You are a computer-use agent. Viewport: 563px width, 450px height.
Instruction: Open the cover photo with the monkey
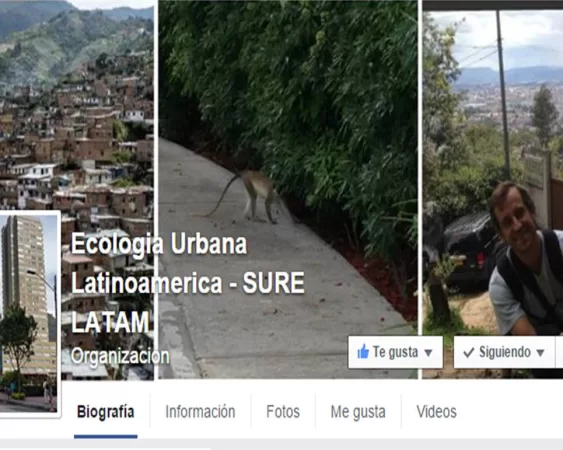click(288, 189)
